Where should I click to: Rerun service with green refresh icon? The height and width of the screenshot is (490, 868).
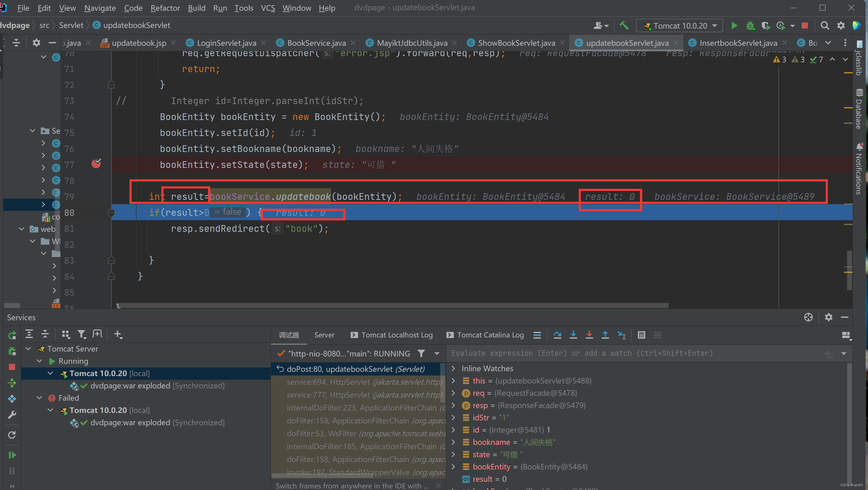[x=12, y=335]
